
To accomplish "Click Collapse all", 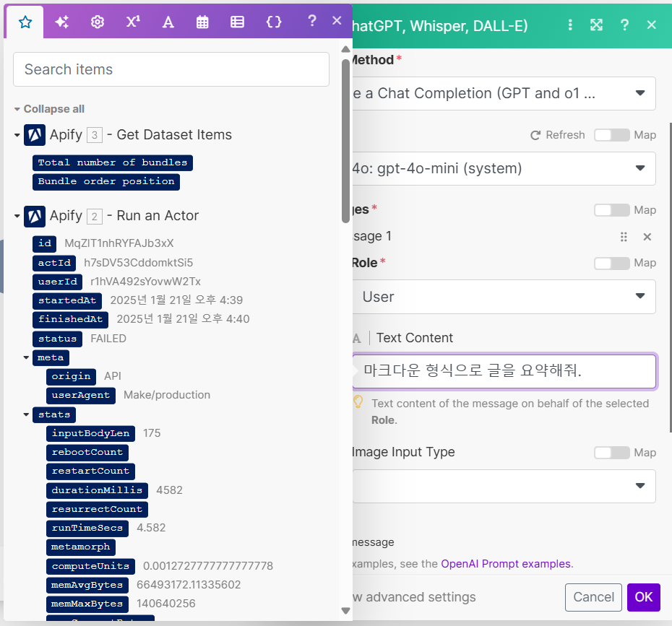I will 53,109.
